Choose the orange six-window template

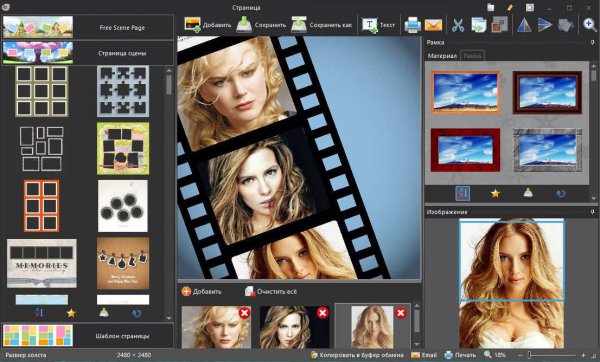tap(42, 206)
